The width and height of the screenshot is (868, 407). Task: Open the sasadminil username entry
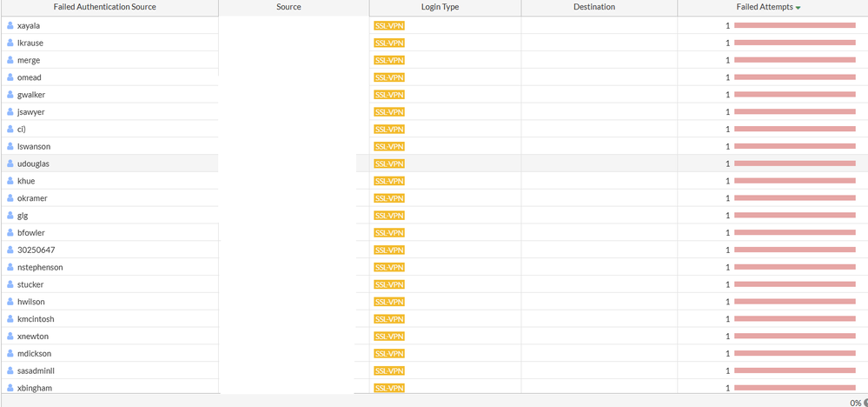point(36,370)
